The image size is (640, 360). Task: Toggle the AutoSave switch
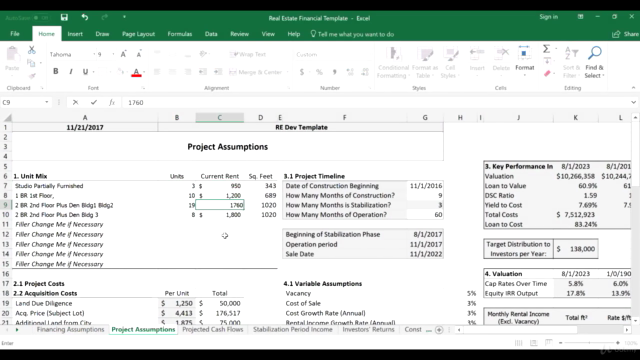click(x=41, y=18)
